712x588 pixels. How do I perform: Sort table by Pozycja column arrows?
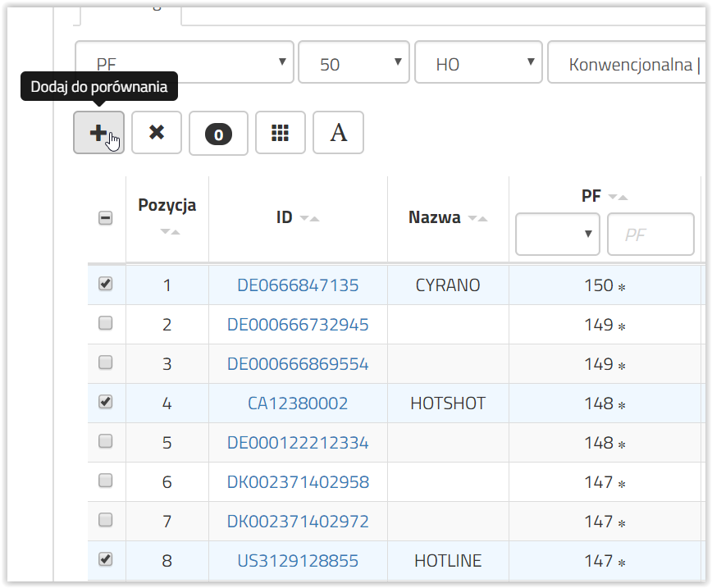tap(171, 232)
